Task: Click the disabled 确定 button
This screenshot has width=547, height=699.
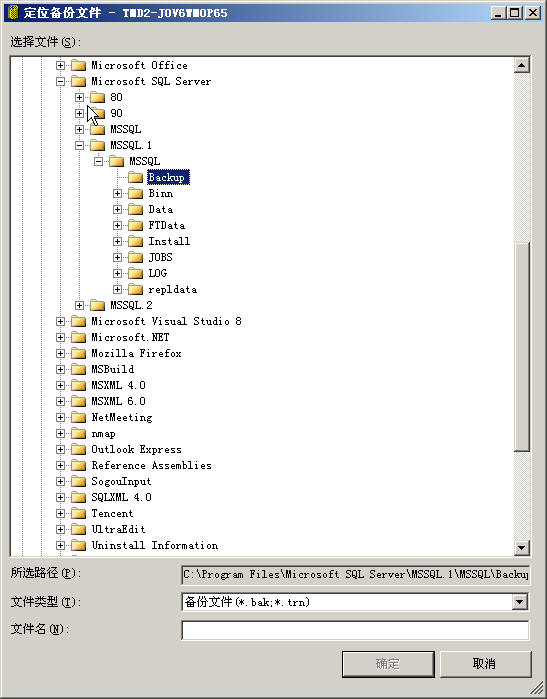Action: [x=388, y=664]
